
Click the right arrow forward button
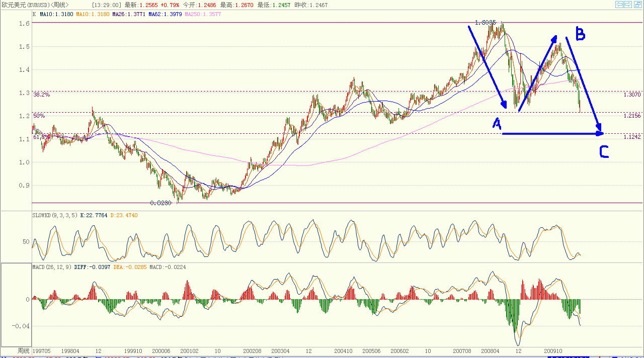coord(628,4)
